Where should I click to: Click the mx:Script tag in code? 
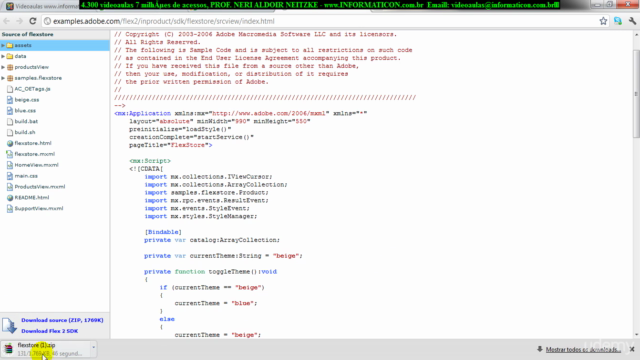point(150,161)
